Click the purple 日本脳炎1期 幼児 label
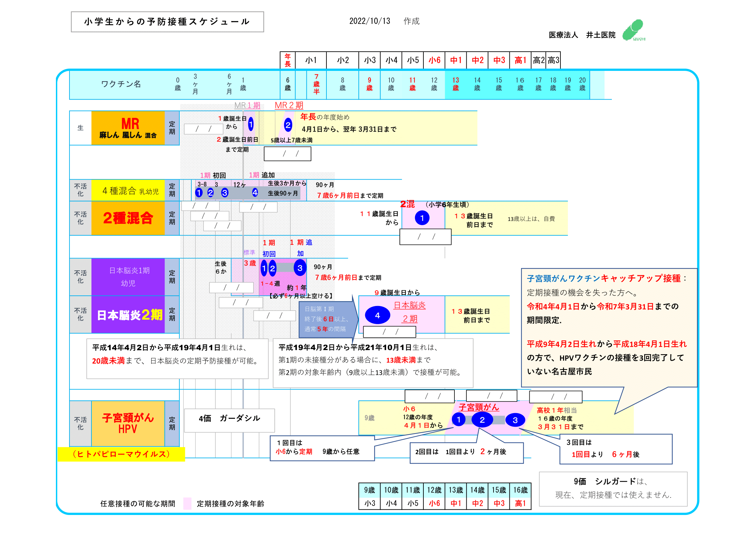Screen dimensions: 756x535 pos(128,277)
